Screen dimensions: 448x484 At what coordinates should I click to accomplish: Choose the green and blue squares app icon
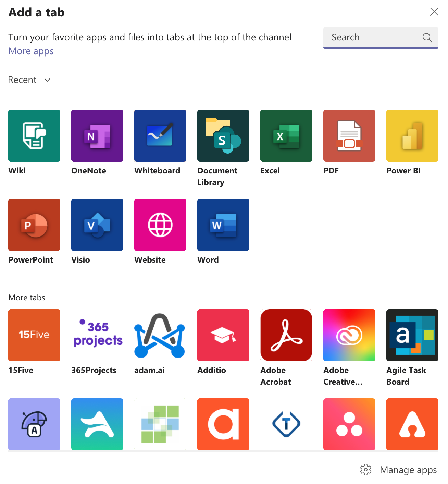click(x=160, y=424)
